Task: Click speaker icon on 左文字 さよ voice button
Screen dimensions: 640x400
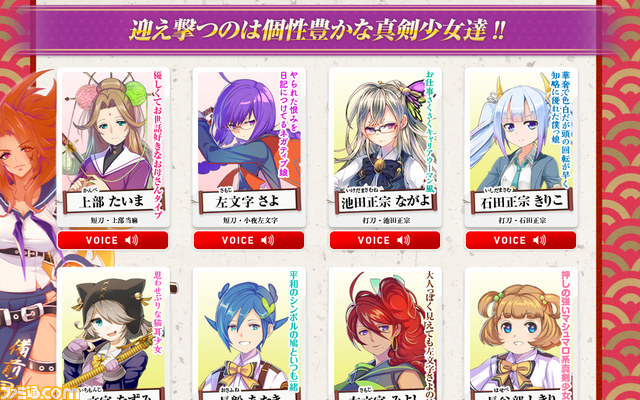Action: [267, 240]
